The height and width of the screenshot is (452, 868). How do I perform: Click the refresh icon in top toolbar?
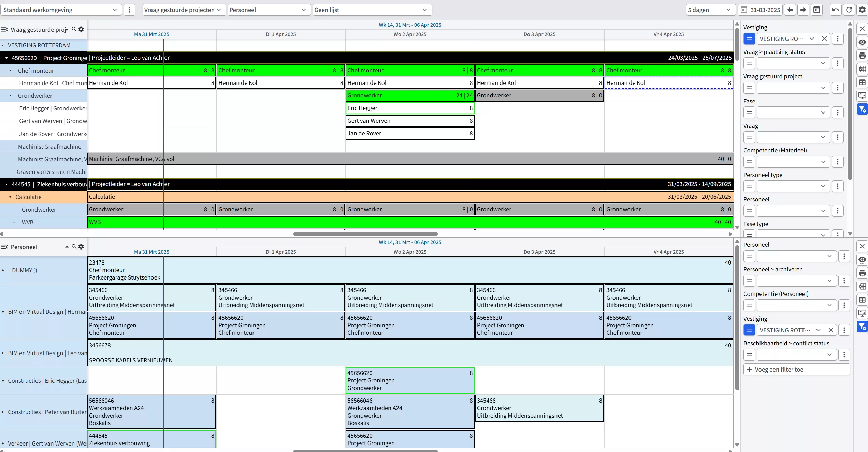click(849, 10)
